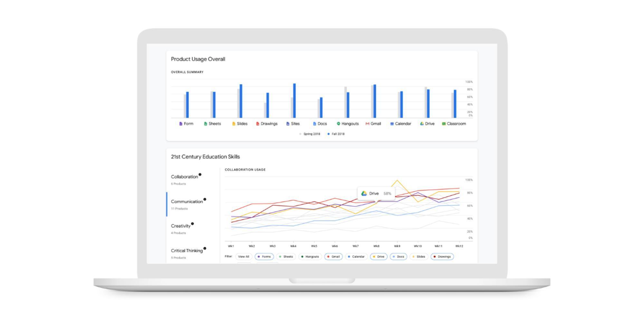
Task: Click the Drawings Fall 2018 blue bar
Action: point(268,105)
